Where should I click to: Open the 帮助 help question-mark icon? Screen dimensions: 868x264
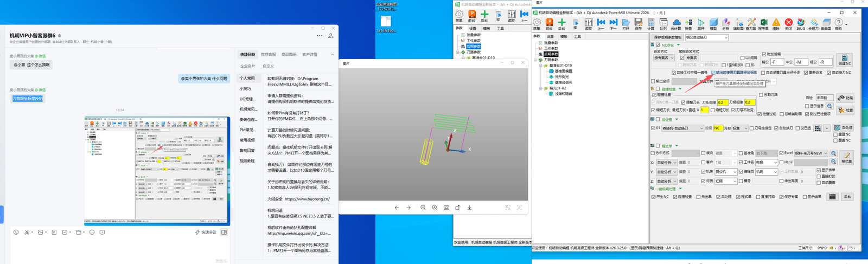tap(839, 23)
